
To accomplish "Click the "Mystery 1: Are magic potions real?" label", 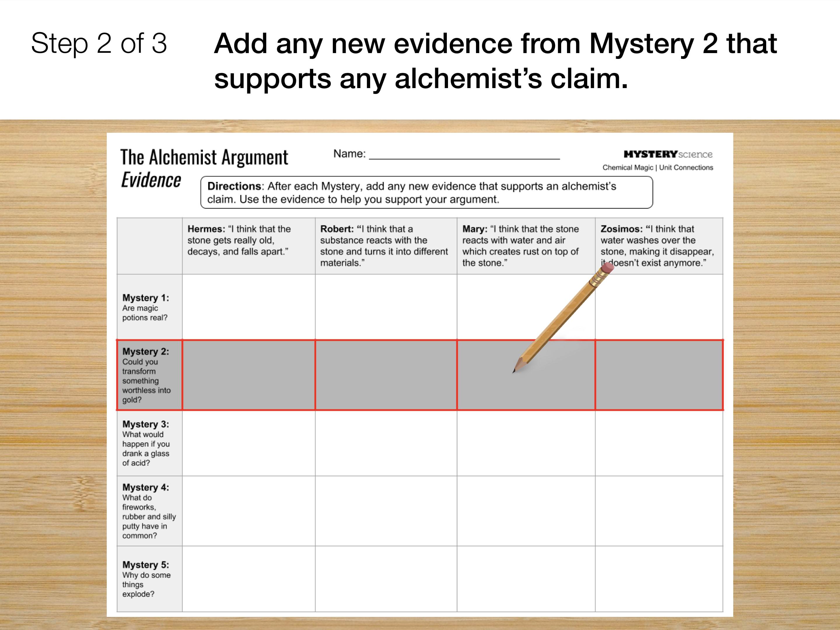I will [x=146, y=307].
